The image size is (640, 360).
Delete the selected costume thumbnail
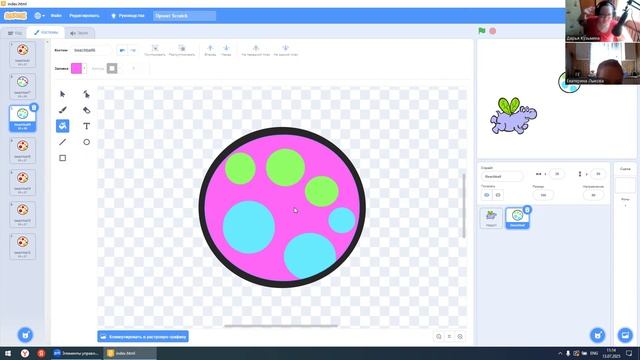pyautogui.click(x=34, y=107)
